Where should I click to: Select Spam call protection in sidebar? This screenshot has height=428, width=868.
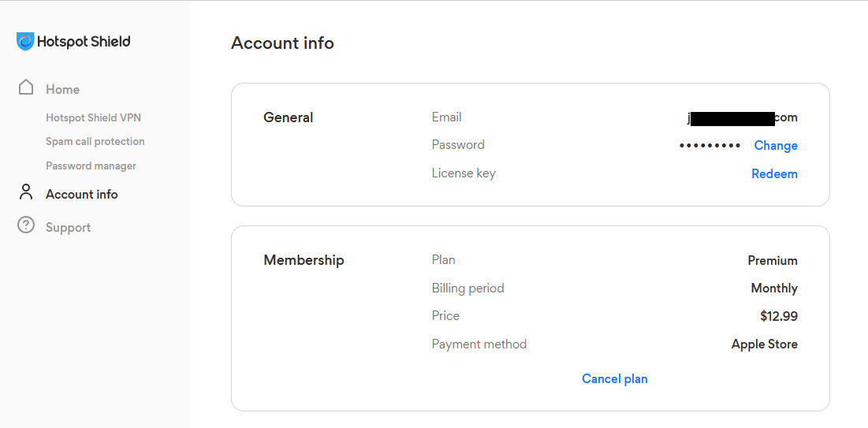pos(95,141)
